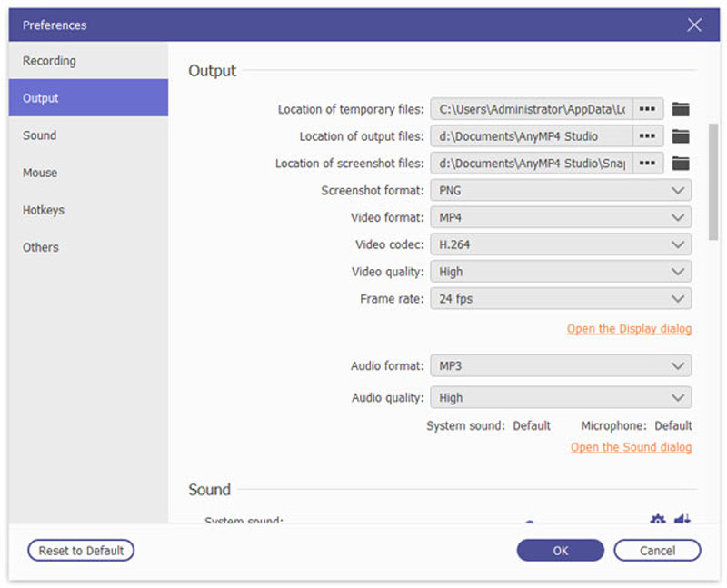727x588 pixels.
Task: Confirm settings with the OK button
Action: [x=560, y=551]
